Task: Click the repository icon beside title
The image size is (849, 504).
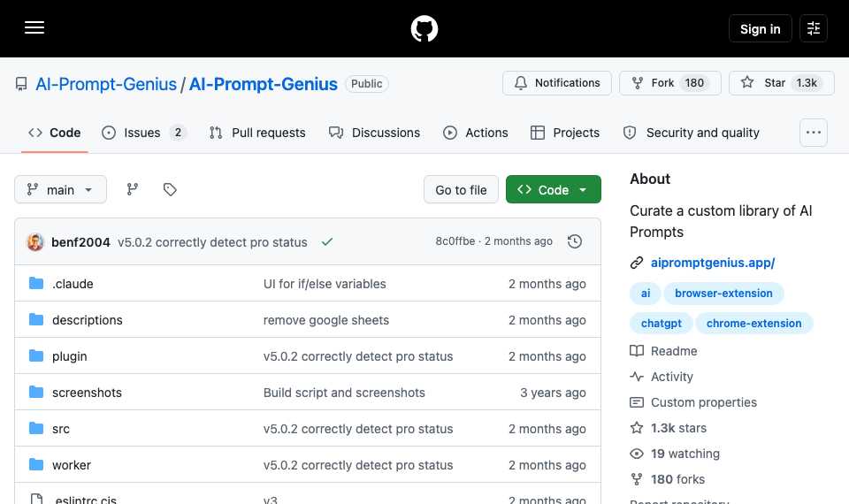Action: (21, 84)
